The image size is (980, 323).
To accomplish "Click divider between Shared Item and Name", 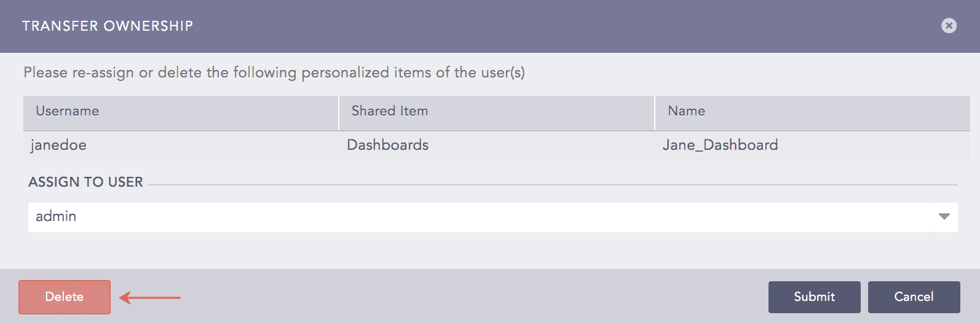I will [x=655, y=113].
